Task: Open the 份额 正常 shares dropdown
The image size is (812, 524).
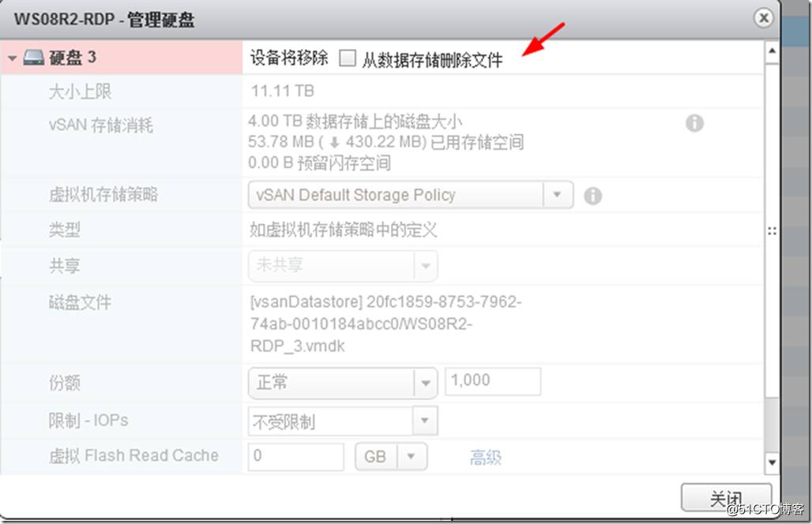Action: (x=343, y=383)
